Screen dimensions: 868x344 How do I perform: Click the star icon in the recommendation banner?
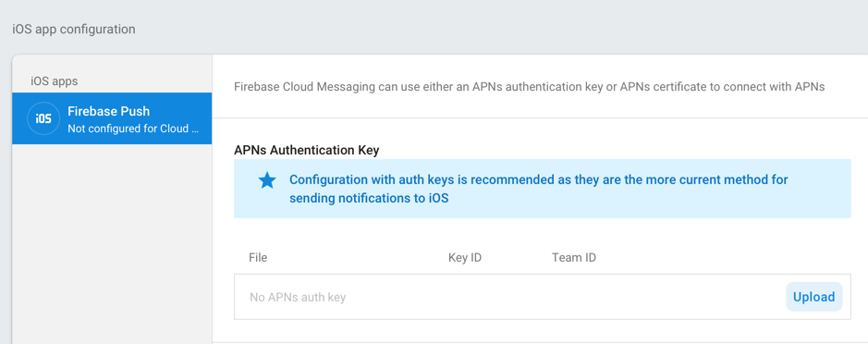tap(267, 180)
